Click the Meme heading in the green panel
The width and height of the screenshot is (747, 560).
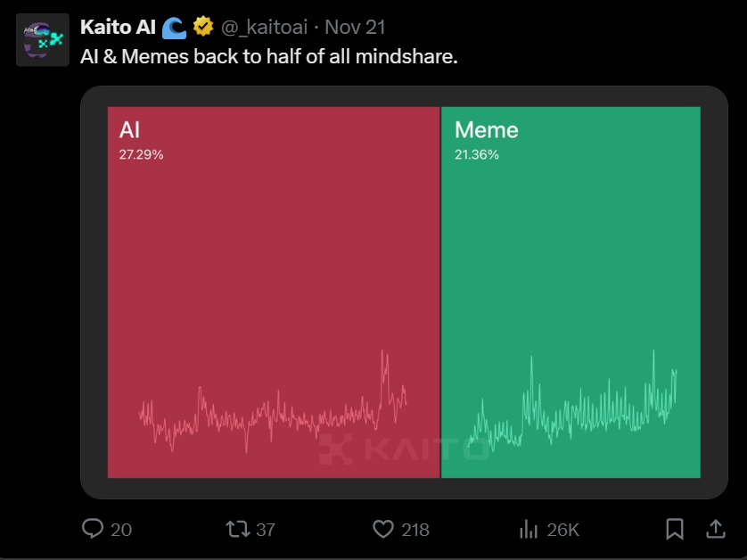486,130
